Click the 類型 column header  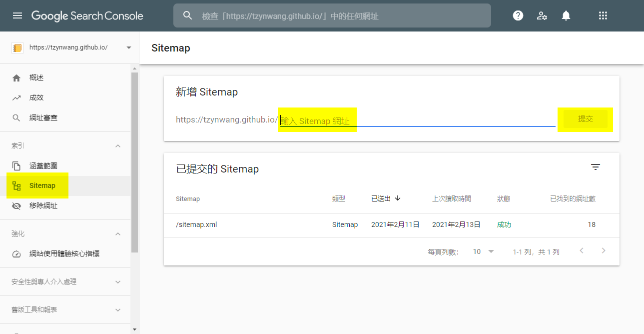339,198
